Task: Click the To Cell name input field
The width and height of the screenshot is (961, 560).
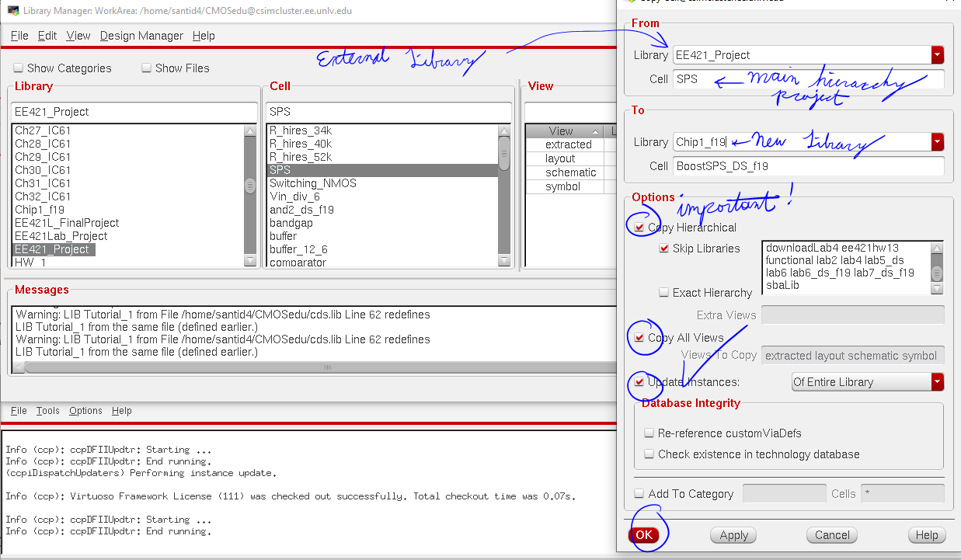Action: (808, 166)
